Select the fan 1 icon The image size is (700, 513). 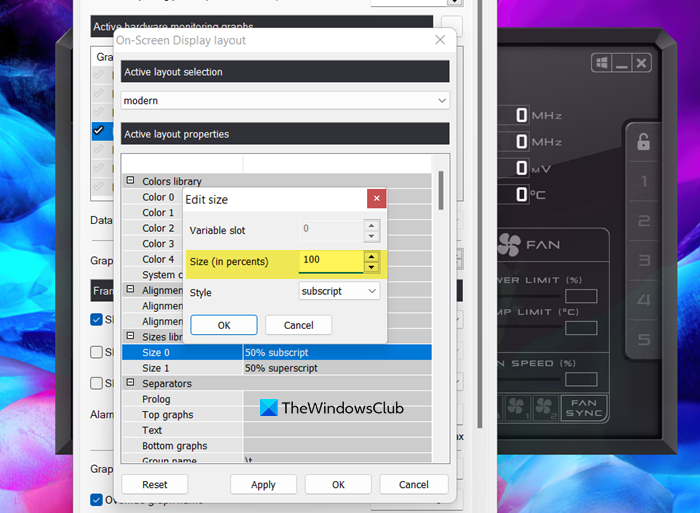[x=516, y=407]
